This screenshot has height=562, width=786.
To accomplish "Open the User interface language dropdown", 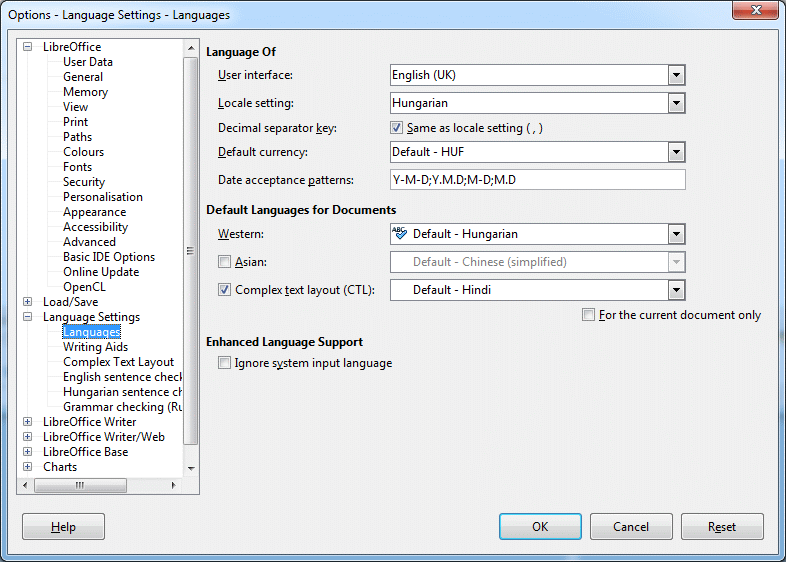I will tap(676, 75).
